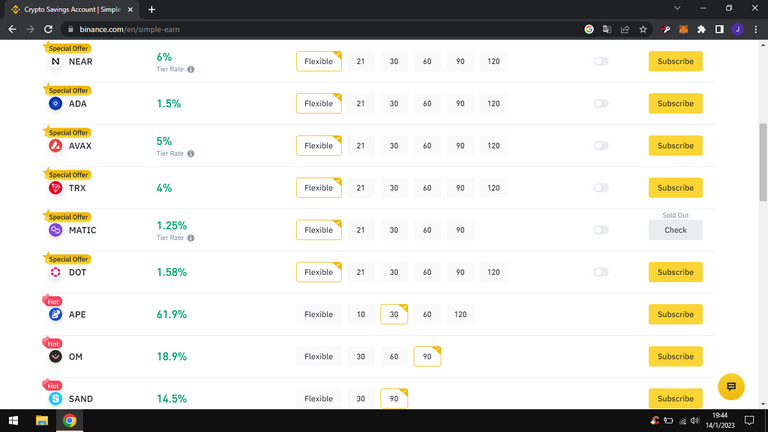This screenshot has width=768, height=432.
Task: Open the MetaMask fox extension icon
Action: coord(683,29)
